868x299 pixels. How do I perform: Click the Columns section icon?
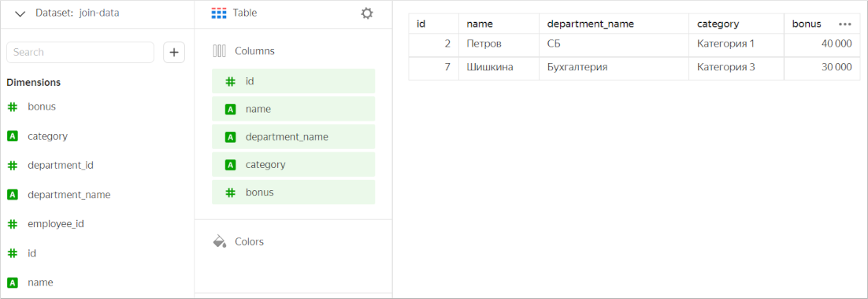[219, 51]
